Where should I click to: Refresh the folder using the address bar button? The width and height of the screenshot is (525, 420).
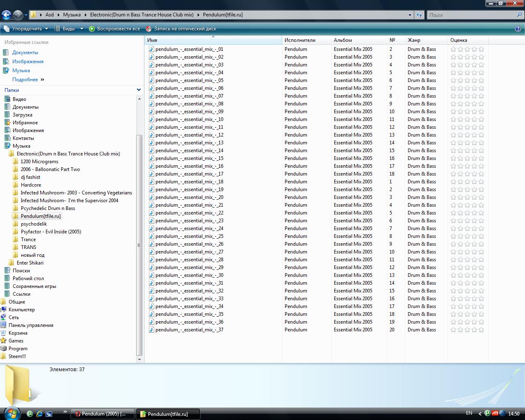419,15
